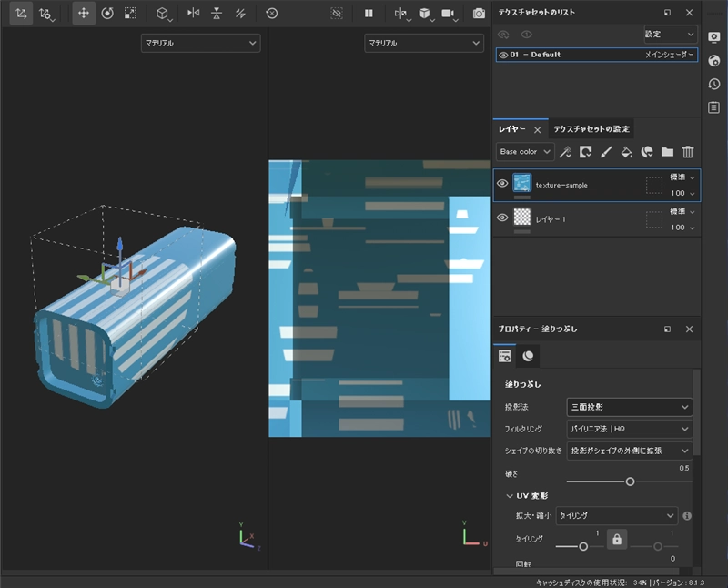The height and width of the screenshot is (588, 728).
Task: Click the second タイリング slider handle
Action: point(658,547)
